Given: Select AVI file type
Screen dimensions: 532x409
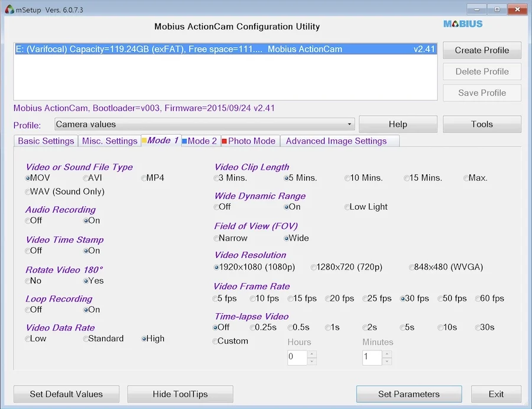Looking at the screenshot, I should [92, 178].
